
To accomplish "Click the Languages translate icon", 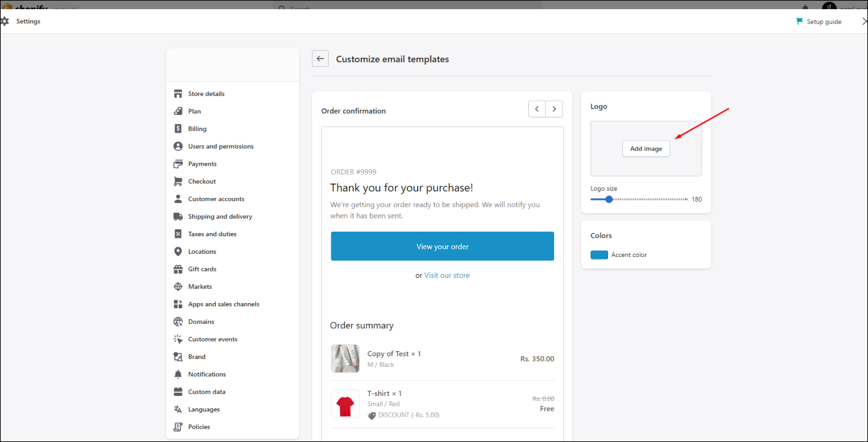I will click(178, 410).
